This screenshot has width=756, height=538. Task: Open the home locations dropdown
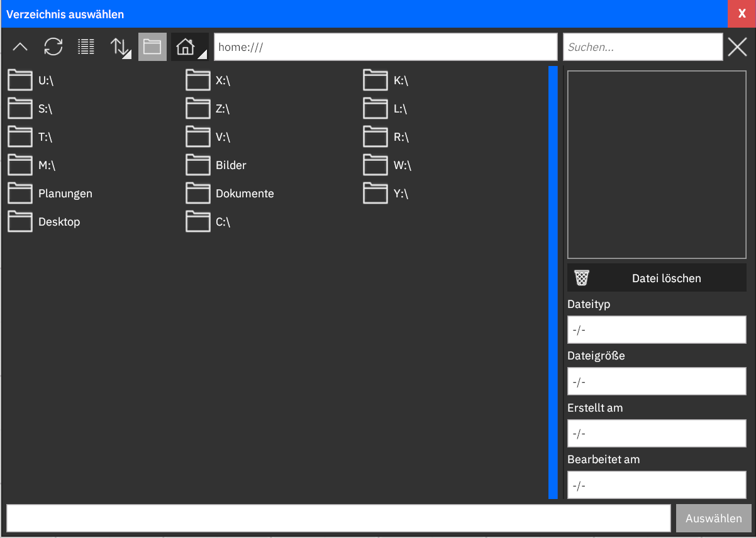tap(189, 47)
